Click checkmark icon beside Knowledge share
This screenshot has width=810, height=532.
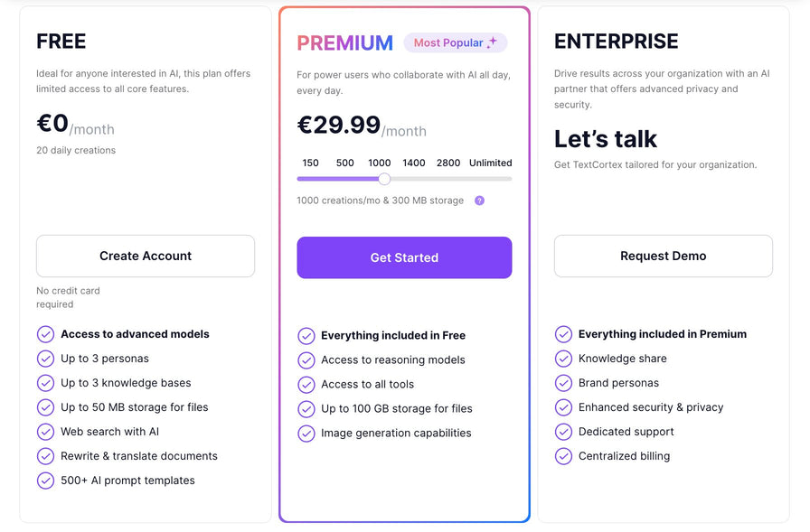pyautogui.click(x=563, y=359)
